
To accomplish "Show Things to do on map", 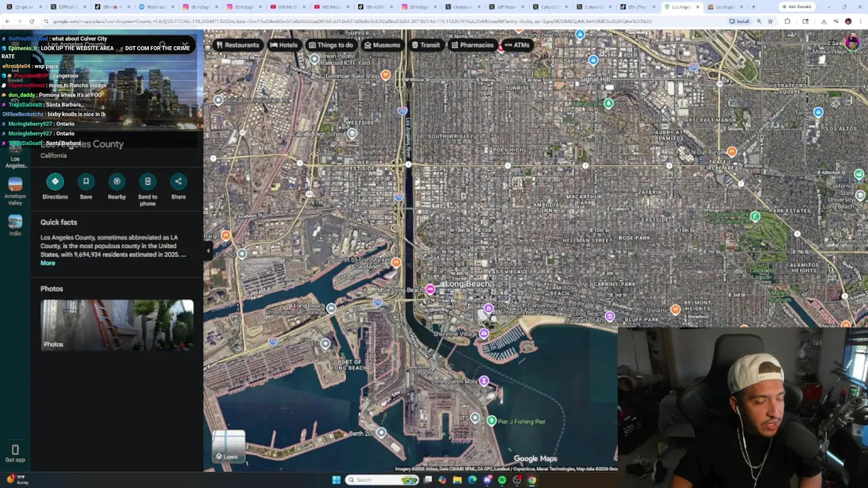I will coord(331,45).
